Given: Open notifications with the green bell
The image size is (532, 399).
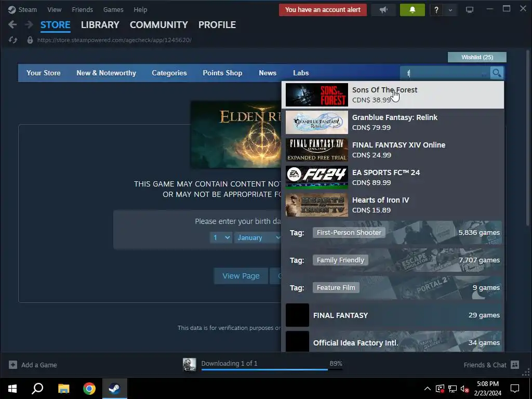Looking at the screenshot, I should 412,10.
